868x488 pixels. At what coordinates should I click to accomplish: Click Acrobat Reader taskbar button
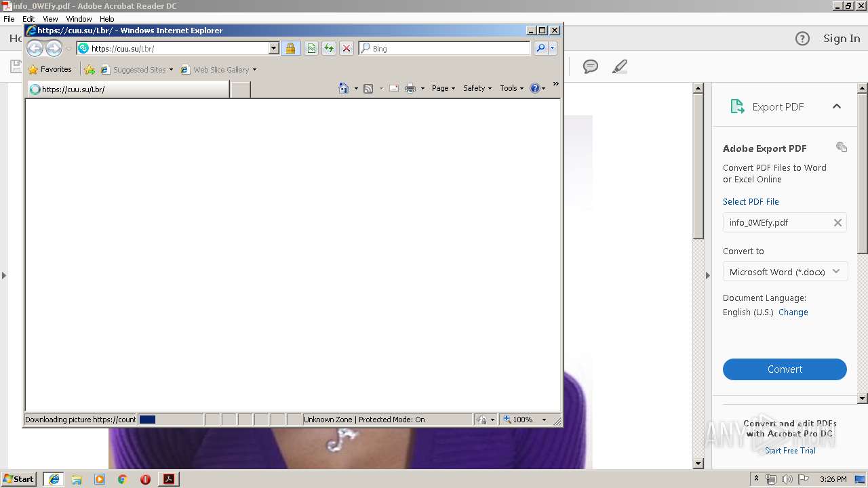pyautogui.click(x=168, y=479)
